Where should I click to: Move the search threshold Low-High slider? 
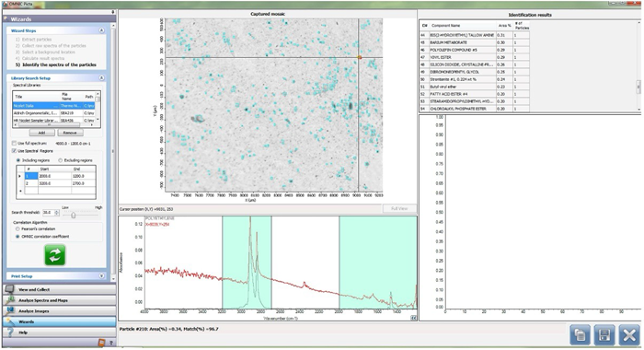(73, 215)
